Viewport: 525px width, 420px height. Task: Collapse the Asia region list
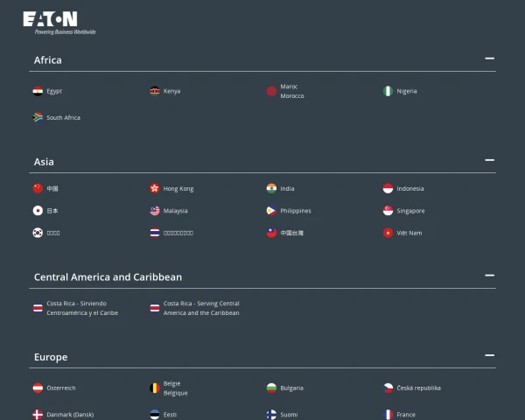tap(489, 161)
